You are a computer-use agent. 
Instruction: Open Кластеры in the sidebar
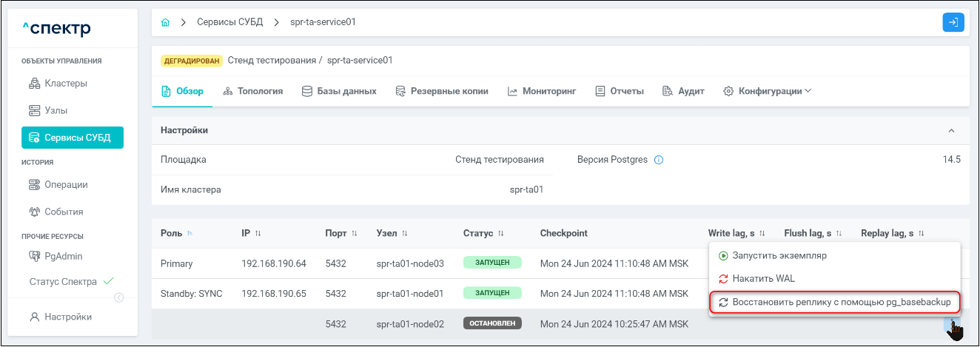tap(65, 84)
